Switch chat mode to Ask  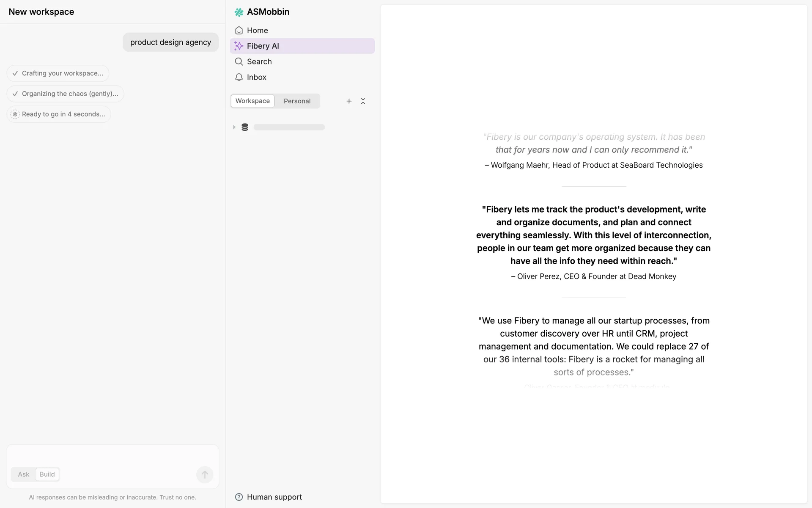(24, 474)
